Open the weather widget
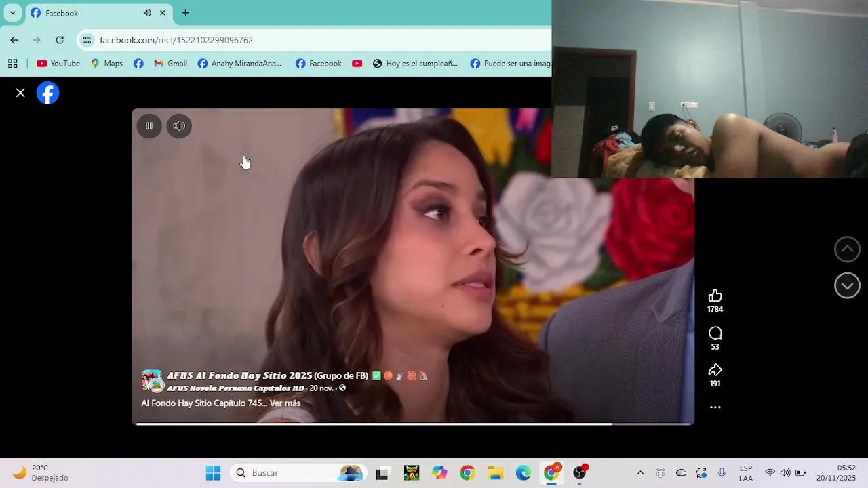The height and width of the screenshot is (488, 868). click(x=41, y=473)
